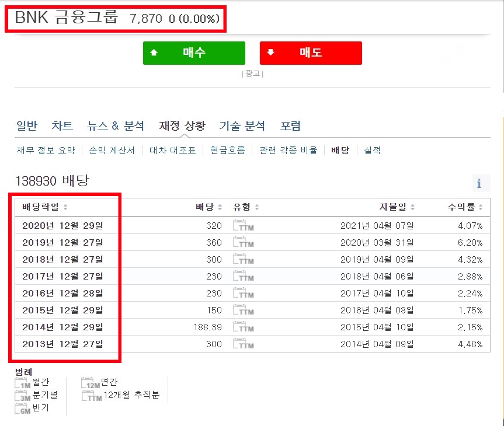Select the 2015년 12월 29일 ex-dividend date
504x426 pixels.
62,310
